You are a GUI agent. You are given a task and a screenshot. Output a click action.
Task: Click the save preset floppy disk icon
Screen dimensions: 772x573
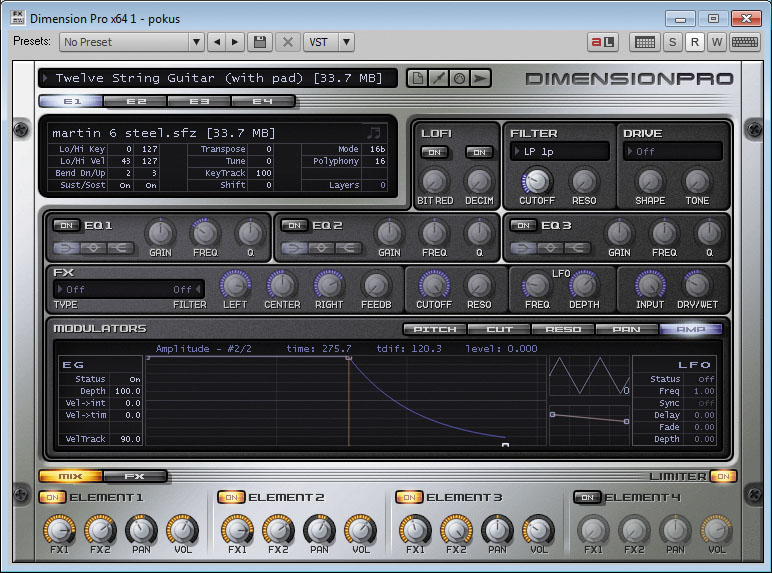[261, 42]
